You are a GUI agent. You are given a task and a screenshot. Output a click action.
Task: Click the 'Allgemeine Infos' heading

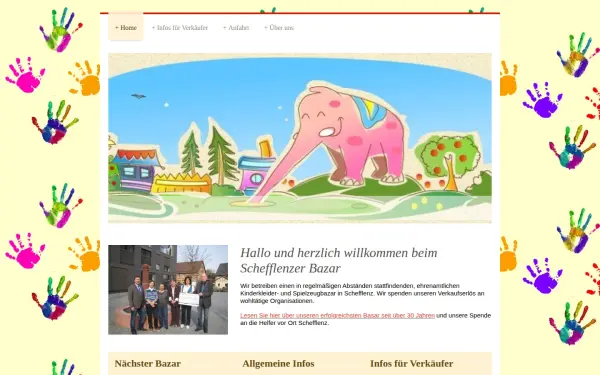[x=278, y=364]
